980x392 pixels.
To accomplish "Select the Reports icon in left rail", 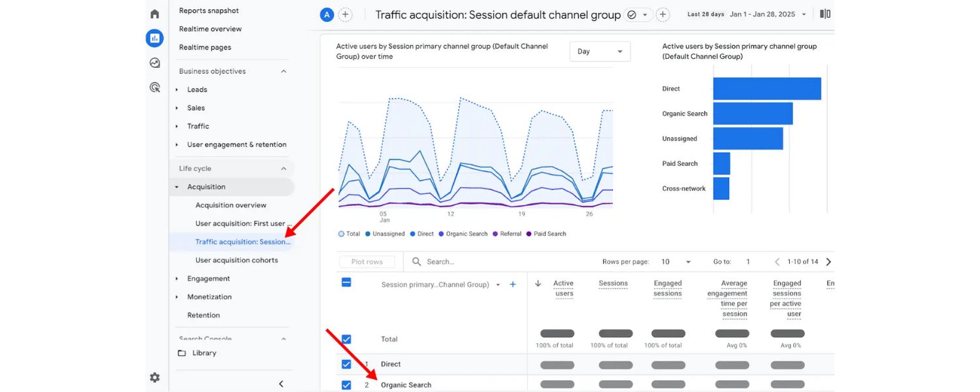I will pyautogui.click(x=154, y=38).
